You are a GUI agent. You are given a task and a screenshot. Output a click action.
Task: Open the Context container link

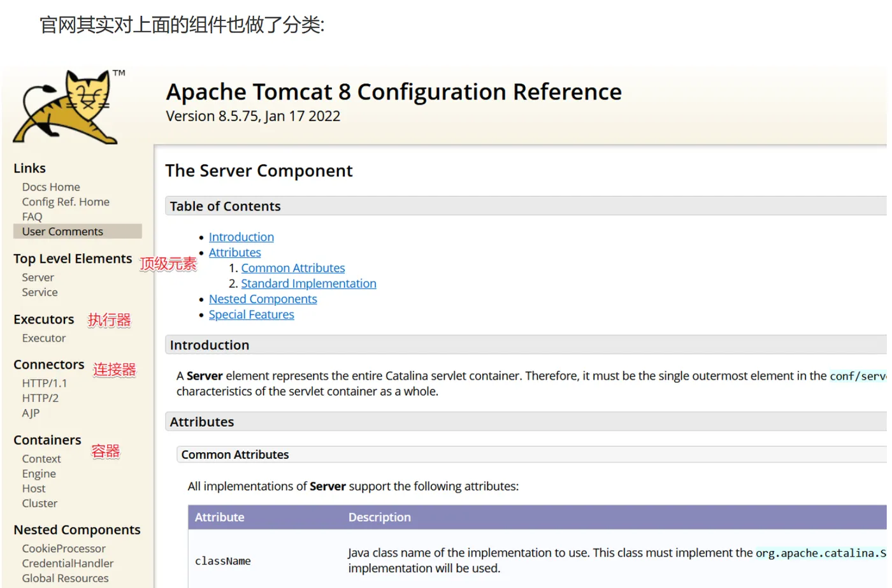pyautogui.click(x=41, y=459)
